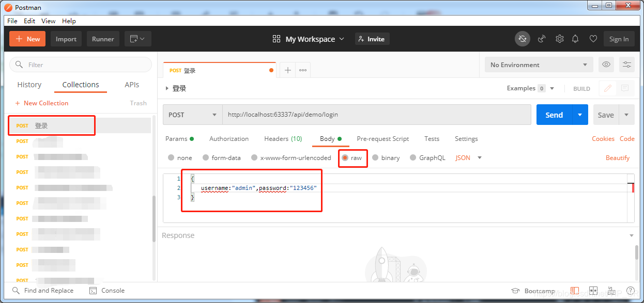
Task: Open Bootcamp from status bar
Action: click(x=533, y=291)
